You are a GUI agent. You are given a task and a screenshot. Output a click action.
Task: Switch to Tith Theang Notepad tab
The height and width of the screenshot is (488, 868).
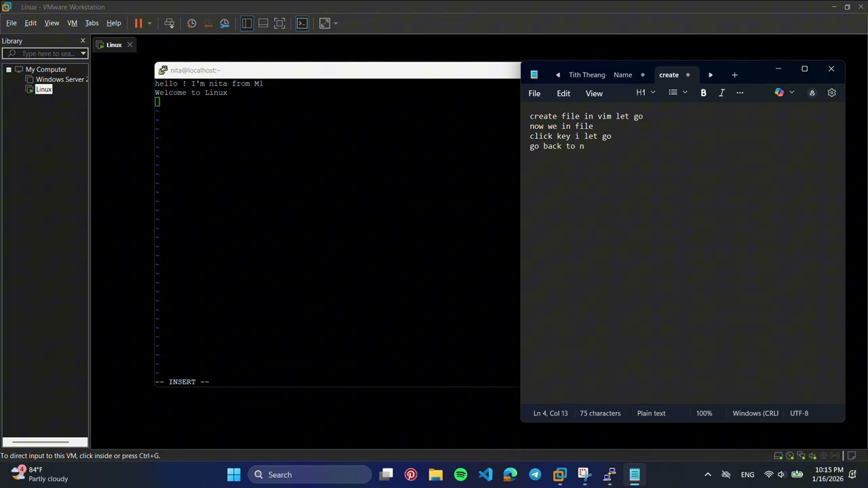point(587,75)
